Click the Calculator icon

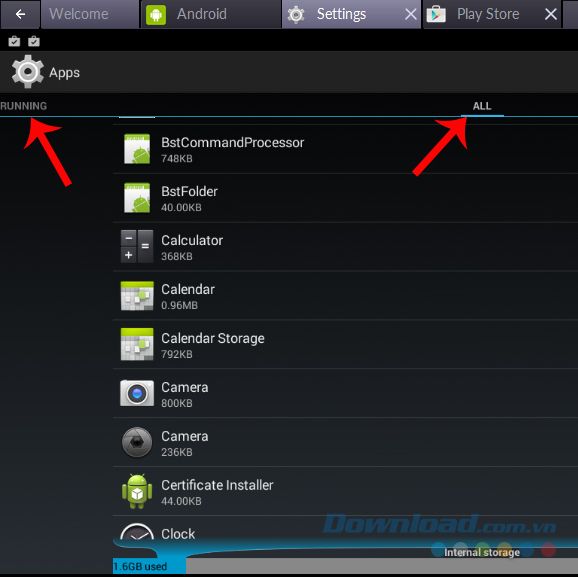[137, 246]
